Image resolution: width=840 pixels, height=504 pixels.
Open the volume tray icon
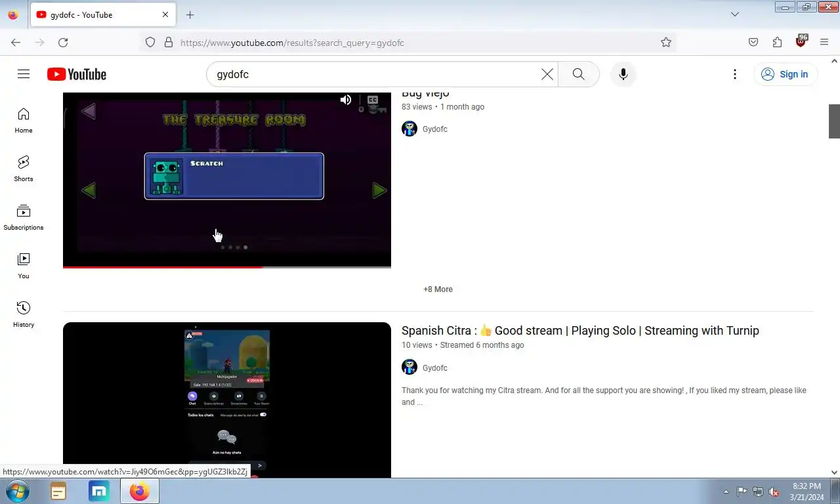774,492
